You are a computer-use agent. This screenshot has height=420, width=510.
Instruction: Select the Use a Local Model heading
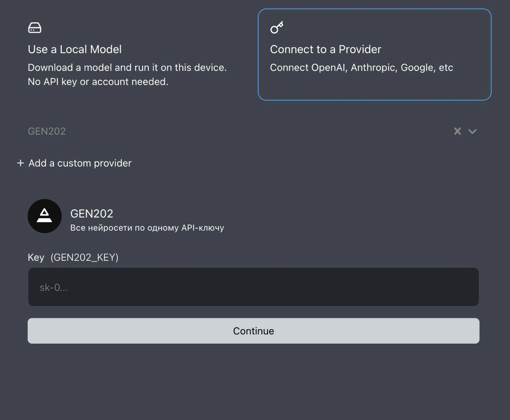(75, 49)
